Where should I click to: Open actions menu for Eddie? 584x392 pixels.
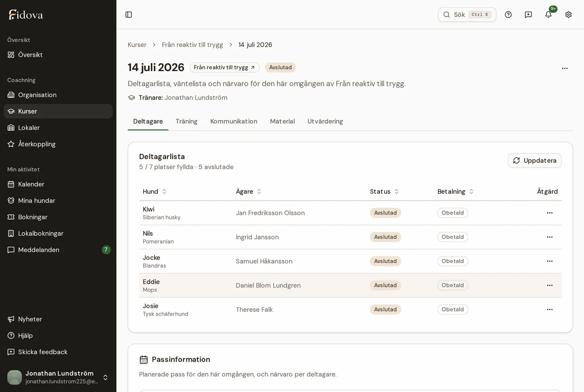tap(550, 285)
